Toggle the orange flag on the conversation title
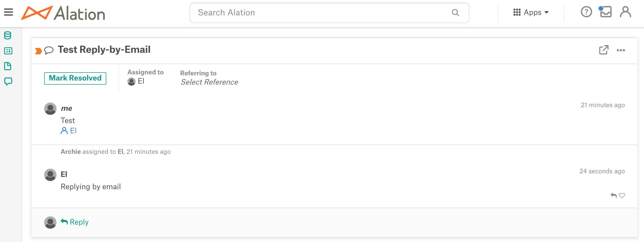This screenshot has width=644, height=242. click(x=39, y=51)
